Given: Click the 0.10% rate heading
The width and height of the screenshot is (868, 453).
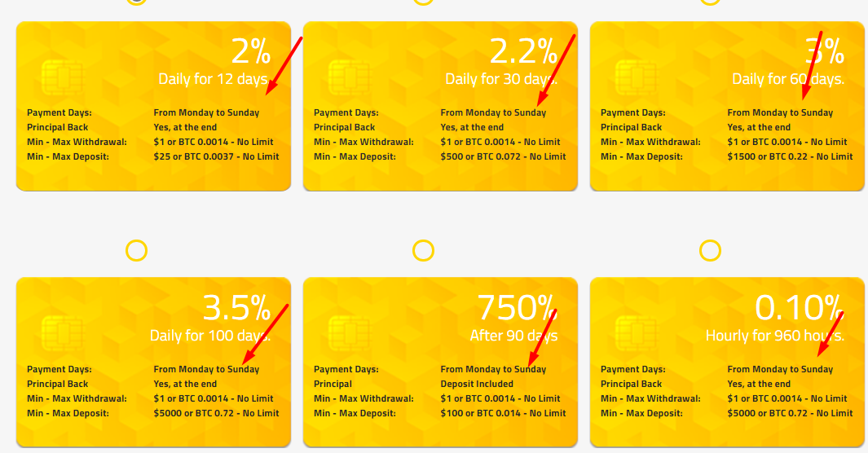Looking at the screenshot, I should pos(799,308).
